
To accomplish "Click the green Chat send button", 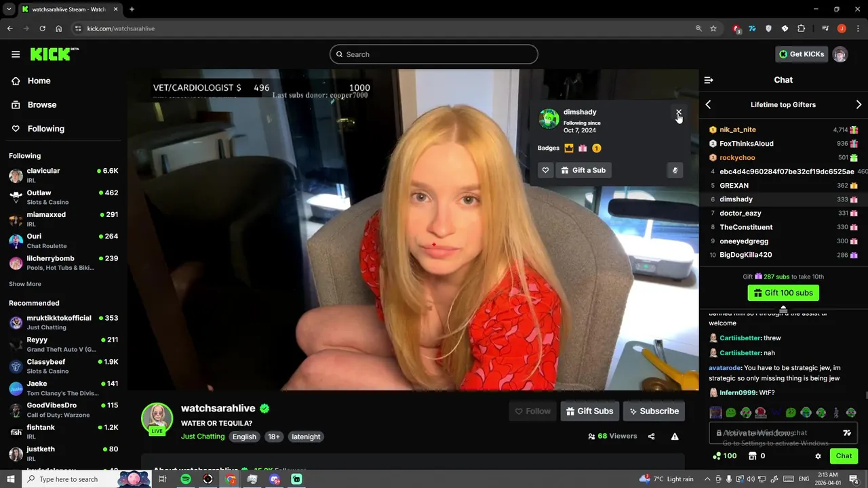I will click(x=844, y=456).
